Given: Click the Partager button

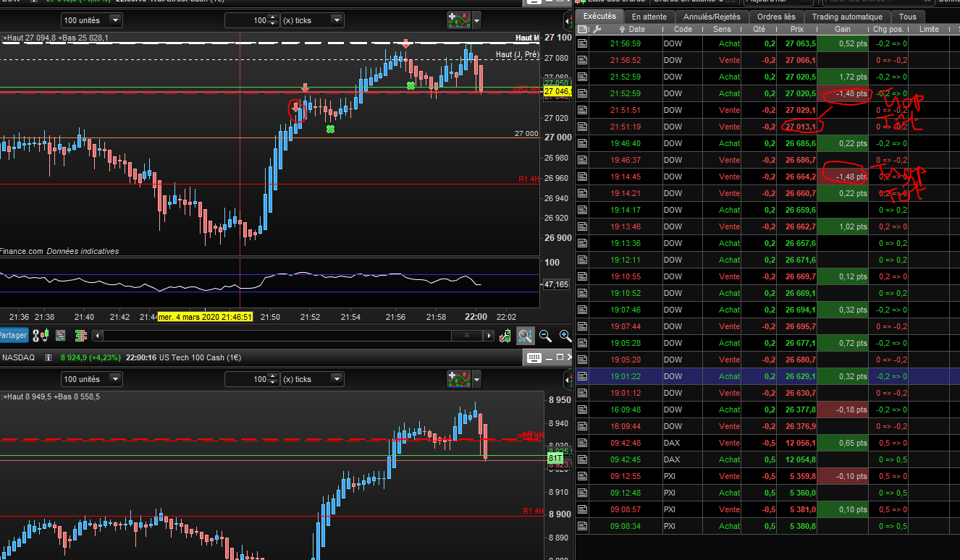Looking at the screenshot, I should click(x=13, y=335).
